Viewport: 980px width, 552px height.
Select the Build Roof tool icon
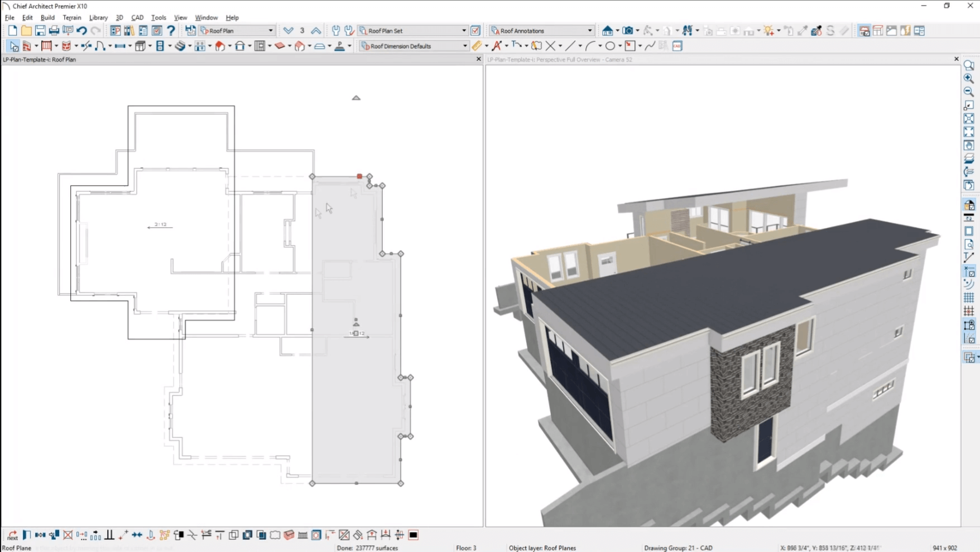(x=221, y=46)
